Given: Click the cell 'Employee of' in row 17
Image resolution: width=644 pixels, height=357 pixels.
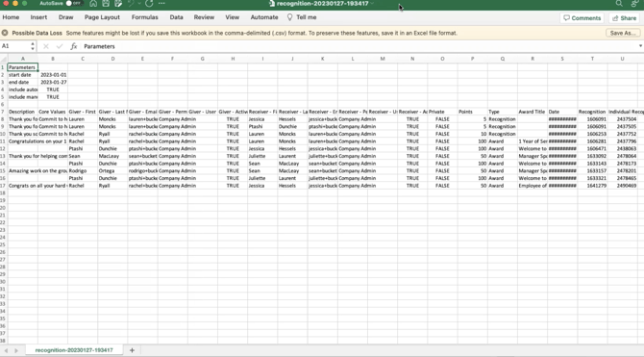Looking at the screenshot, I should pos(533,186).
